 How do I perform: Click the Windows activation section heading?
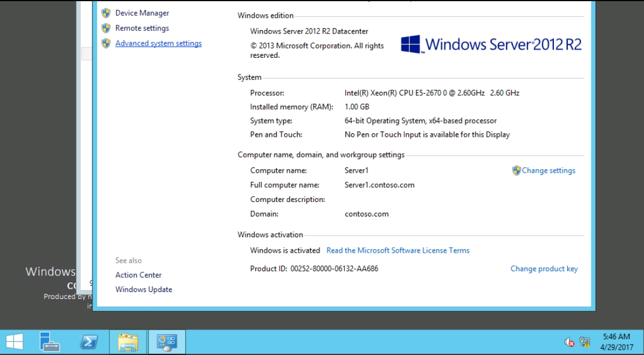pos(270,235)
